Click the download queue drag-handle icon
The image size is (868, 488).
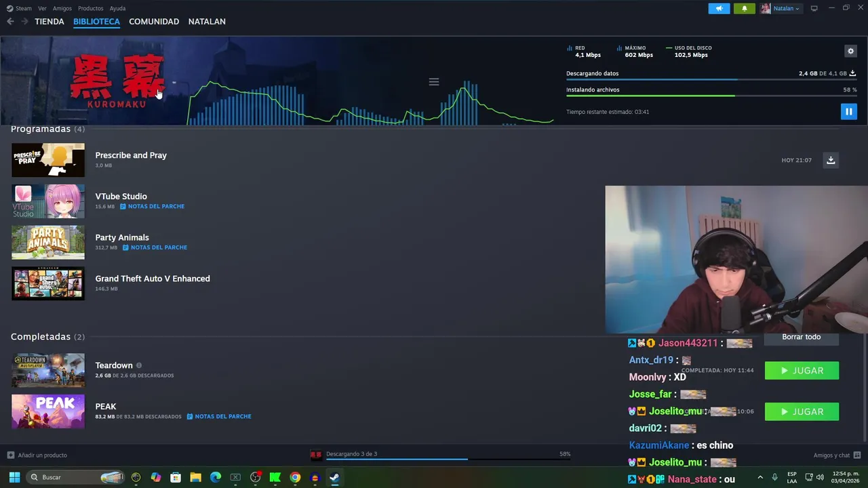click(x=434, y=82)
